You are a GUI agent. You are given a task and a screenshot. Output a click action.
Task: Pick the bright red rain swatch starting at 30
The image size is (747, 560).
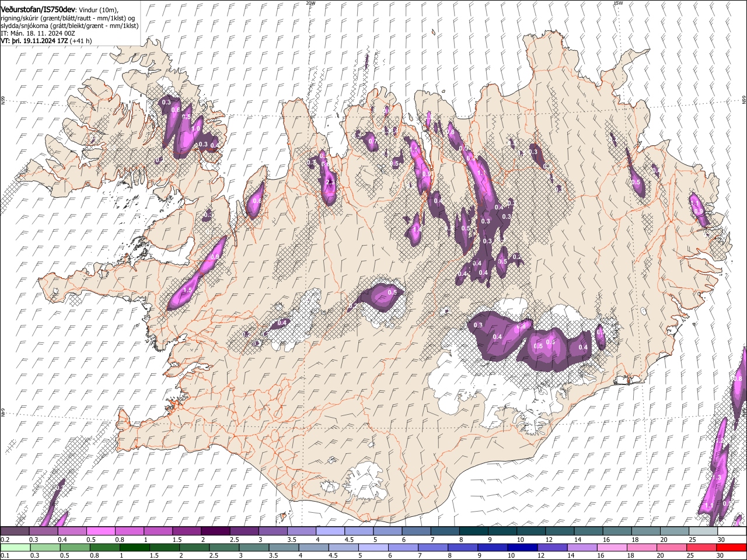point(731,548)
